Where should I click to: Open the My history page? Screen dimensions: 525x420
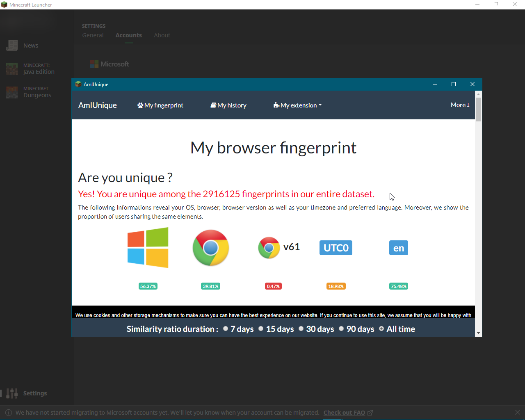pos(228,105)
